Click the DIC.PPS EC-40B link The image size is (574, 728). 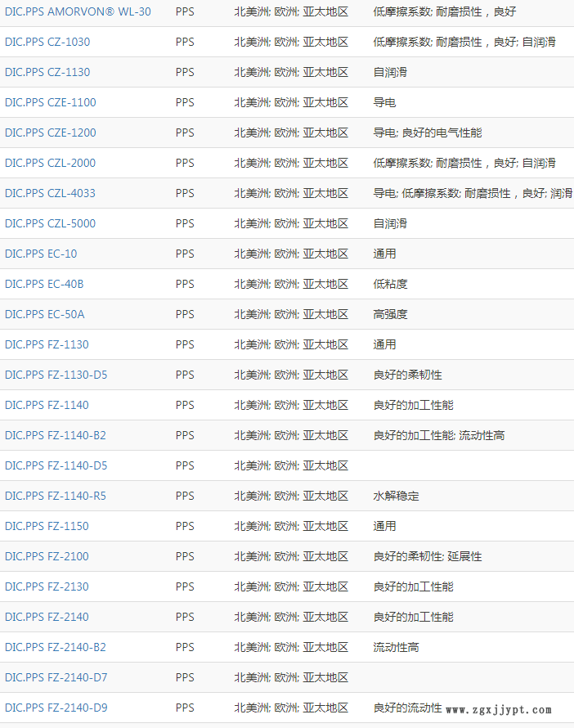coord(44,284)
